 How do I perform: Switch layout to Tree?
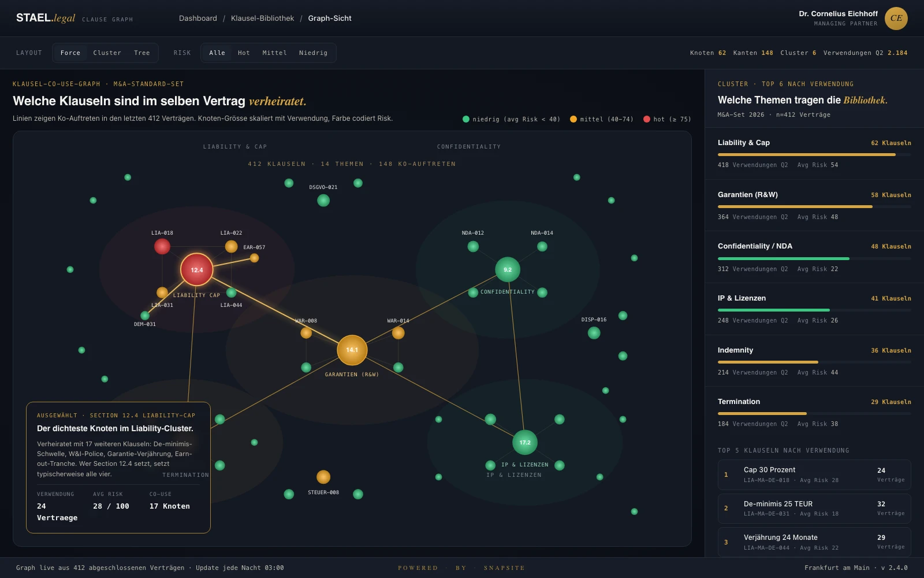142,53
